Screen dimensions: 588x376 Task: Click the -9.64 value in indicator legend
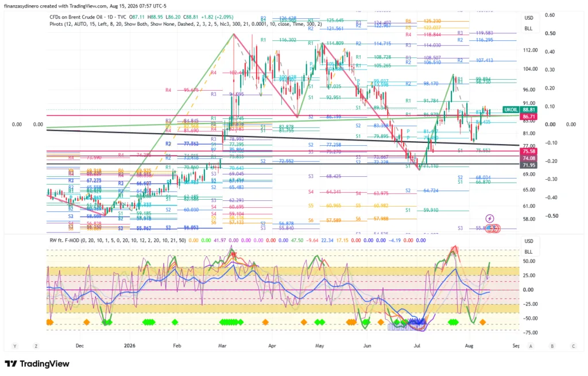pyautogui.click(x=312, y=241)
